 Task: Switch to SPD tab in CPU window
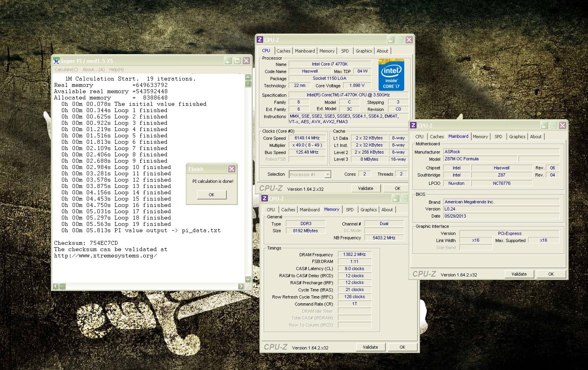coord(345,51)
